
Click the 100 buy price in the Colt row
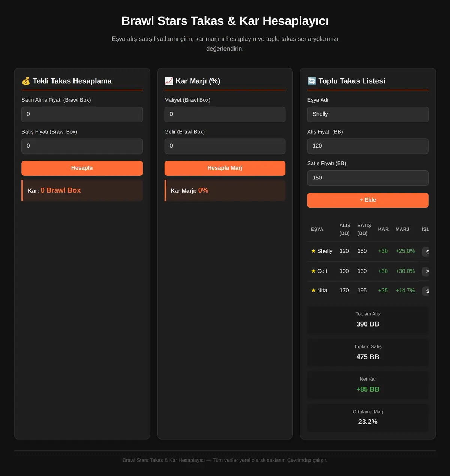coord(344,271)
